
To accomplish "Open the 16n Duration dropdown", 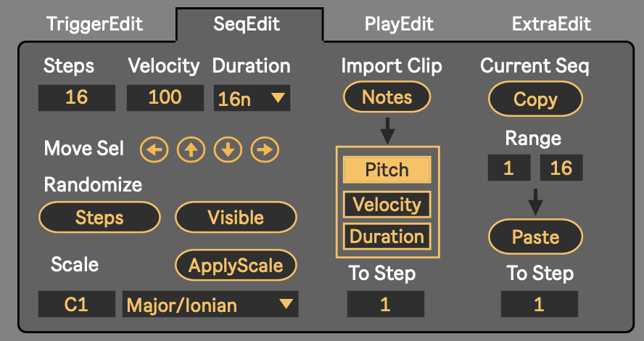I will (252, 99).
